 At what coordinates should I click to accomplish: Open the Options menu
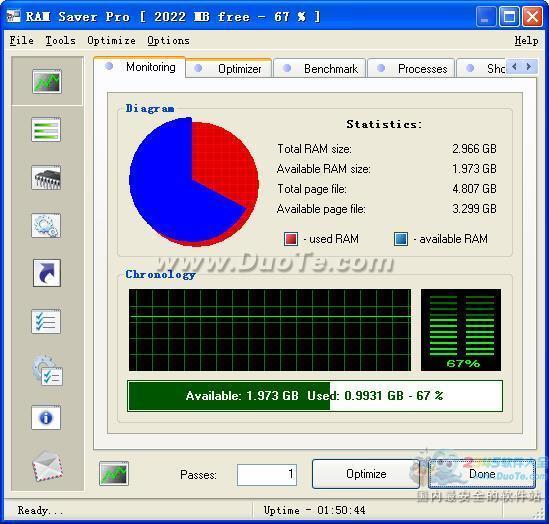tap(168, 41)
